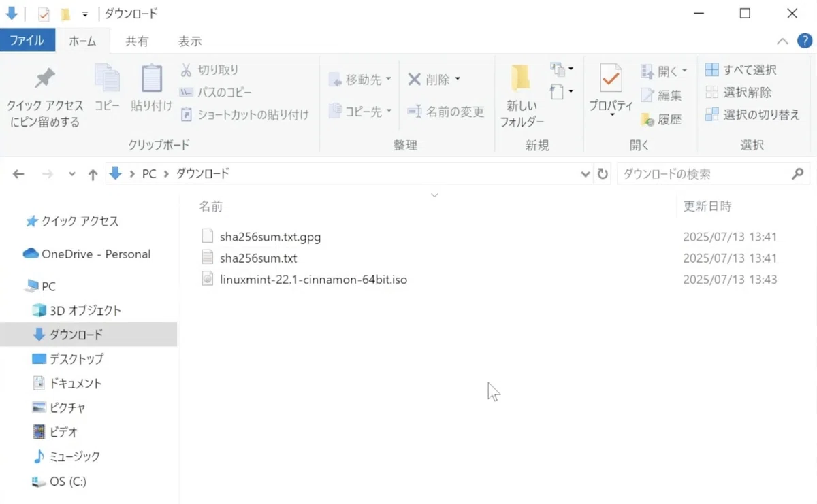
Task: Expand the Open command dropdown arrow
Action: click(685, 71)
